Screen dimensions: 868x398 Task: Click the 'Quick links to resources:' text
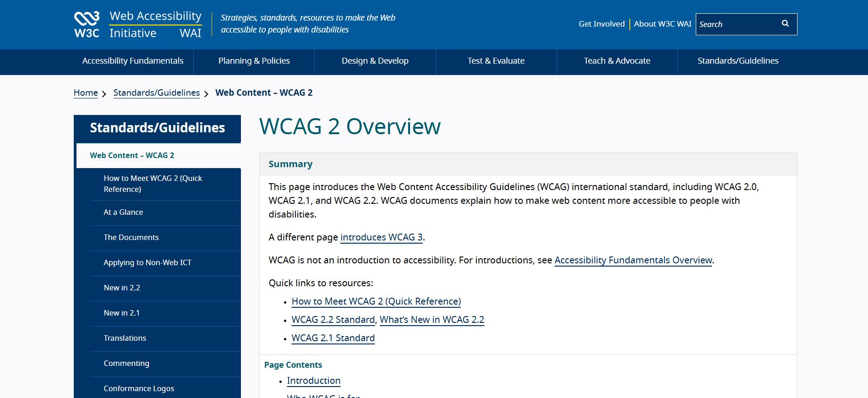click(x=321, y=283)
